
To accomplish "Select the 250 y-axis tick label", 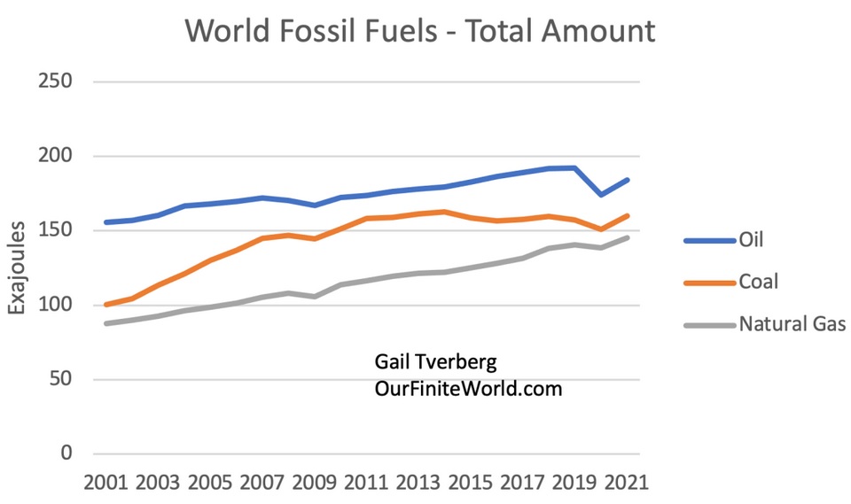I will [55, 82].
